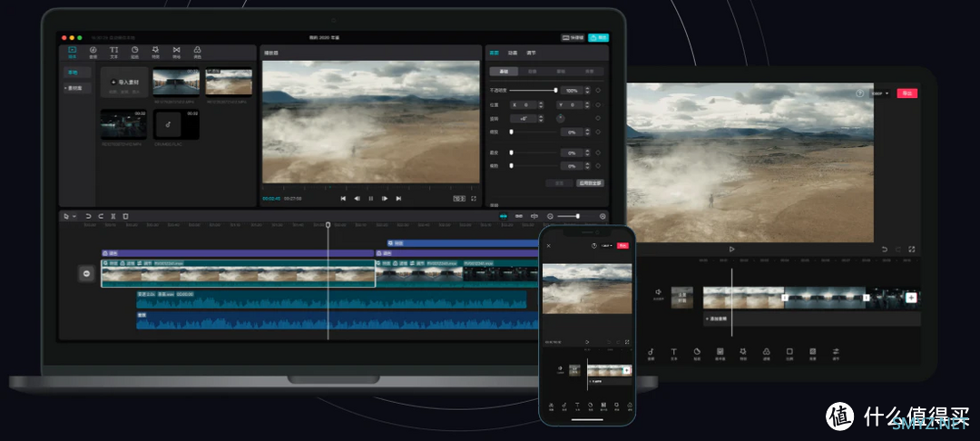The image size is (980, 441).
Task: Tap the scissors Edit tool on phone
Action: coord(551,406)
